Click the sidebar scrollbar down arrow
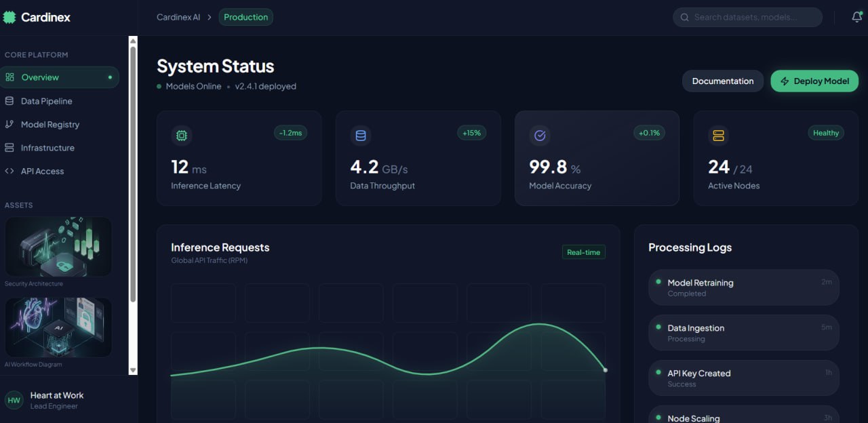This screenshot has width=868, height=423. [x=133, y=370]
